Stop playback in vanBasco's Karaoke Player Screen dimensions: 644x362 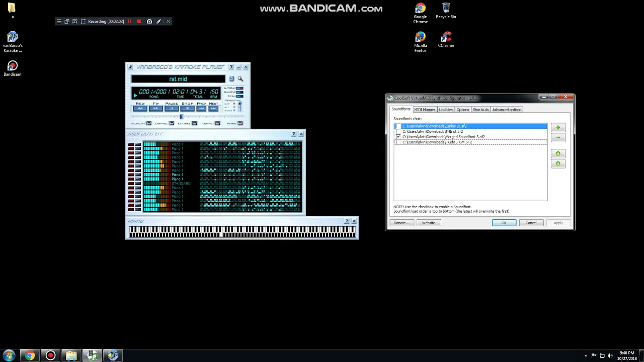(x=187, y=109)
